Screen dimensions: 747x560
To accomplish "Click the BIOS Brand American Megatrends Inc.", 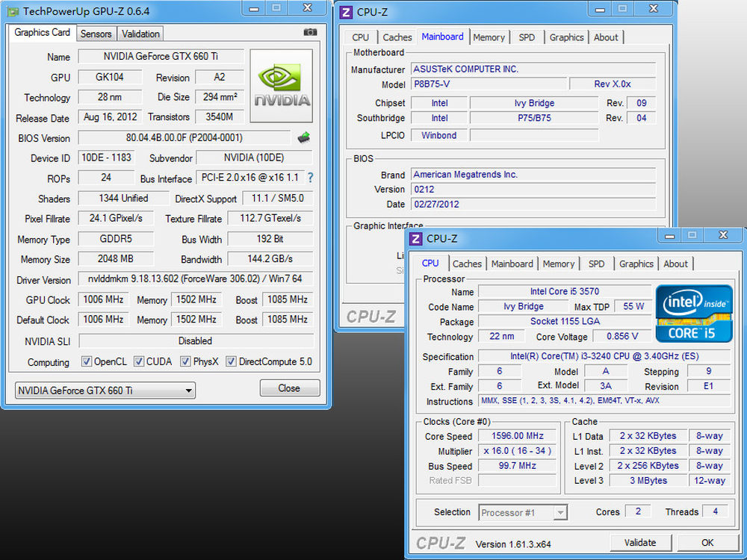I will pyautogui.click(x=533, y=174).
